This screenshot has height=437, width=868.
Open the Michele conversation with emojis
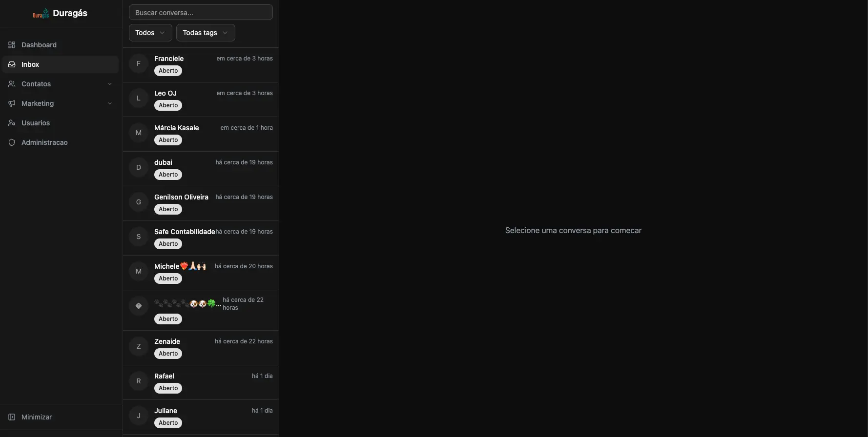click(201, 273)
